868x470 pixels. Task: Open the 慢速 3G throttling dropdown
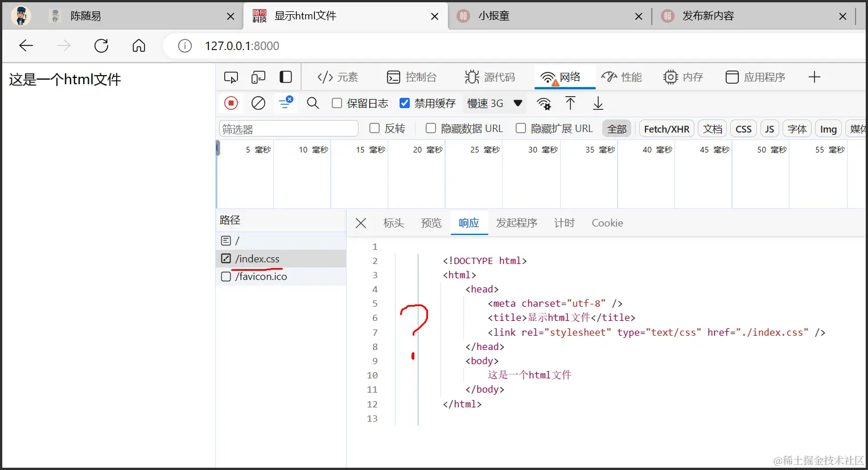[495, 103]
